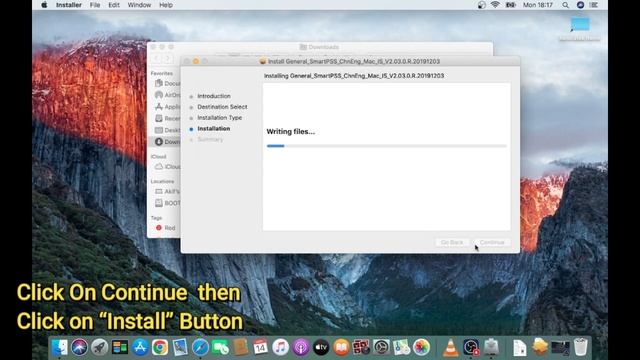This screenshot has width=640, height=360.
Task: Open the Photos flower icon in Dock
Action: 422,347
